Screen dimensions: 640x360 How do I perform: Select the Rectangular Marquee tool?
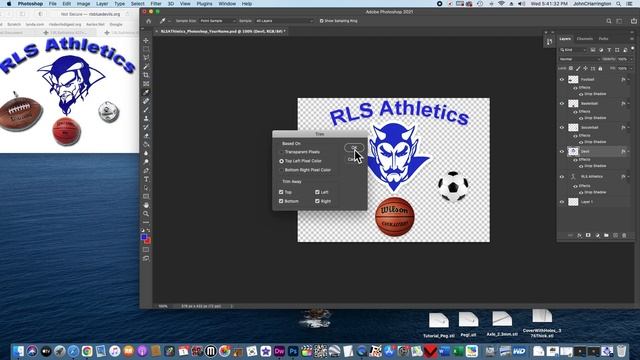click(146, 49)
